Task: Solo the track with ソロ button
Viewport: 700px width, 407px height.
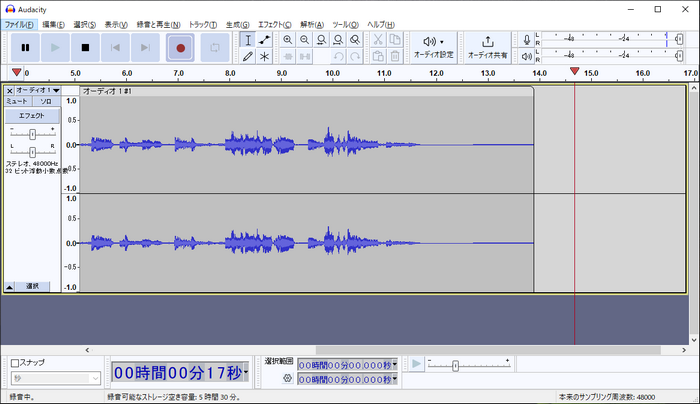Action: [46, 102]
